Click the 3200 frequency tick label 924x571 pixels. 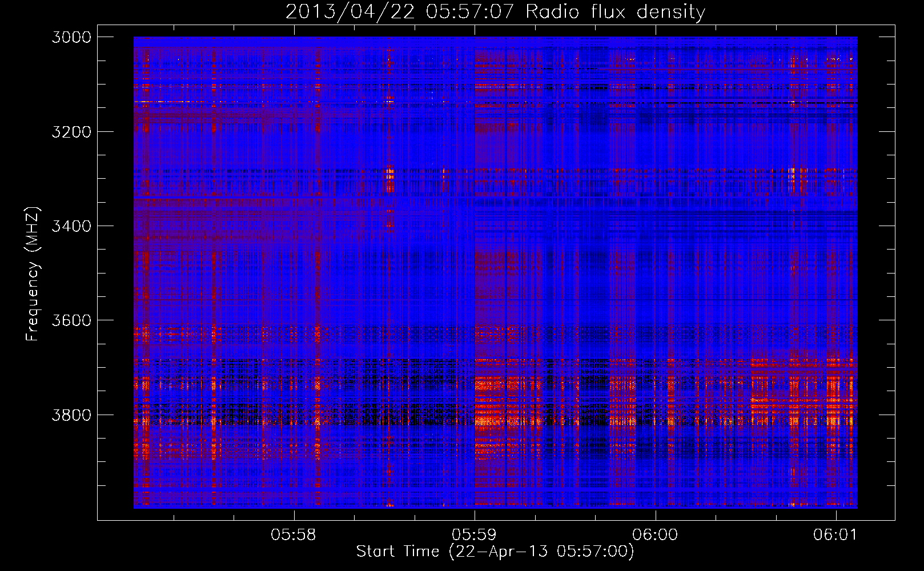71,132
